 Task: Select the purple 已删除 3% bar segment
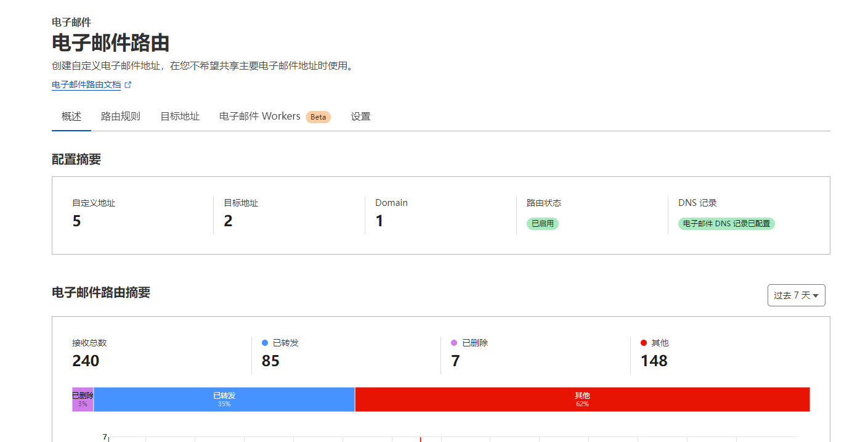[83, 399]
